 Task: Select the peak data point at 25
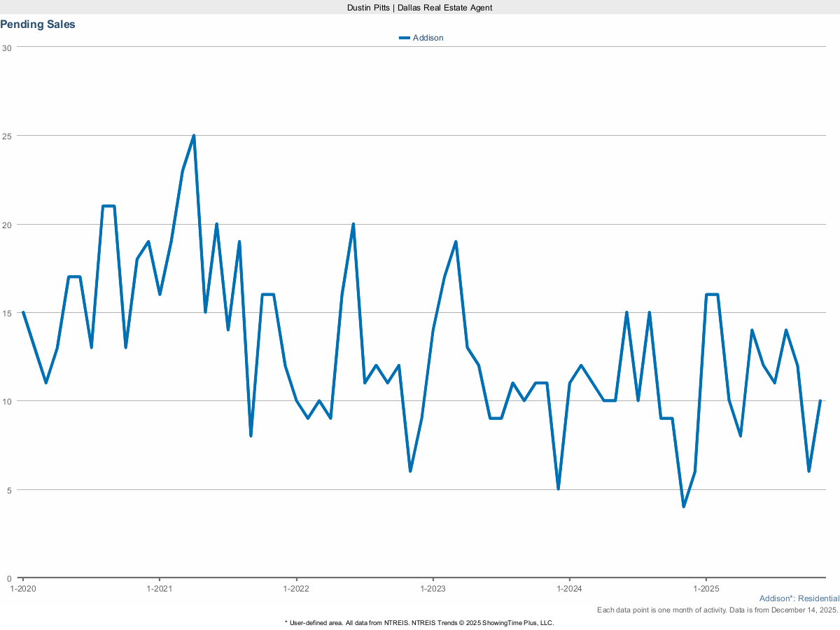[193, 134]
